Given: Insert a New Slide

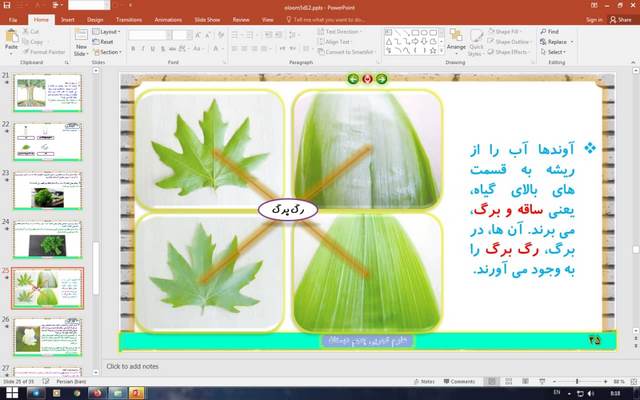Looking at the screenshot, I should 81,43.
